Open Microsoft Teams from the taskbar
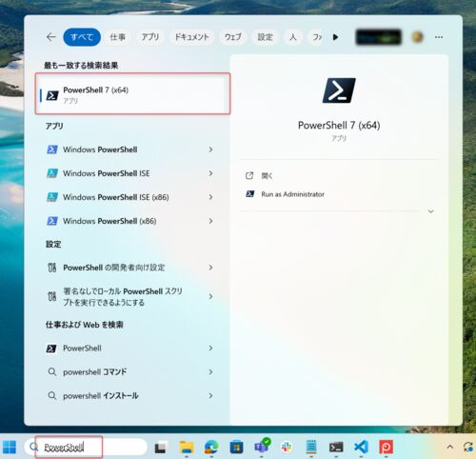This screenshot has height=459, width=476. [x=262, y=446]
